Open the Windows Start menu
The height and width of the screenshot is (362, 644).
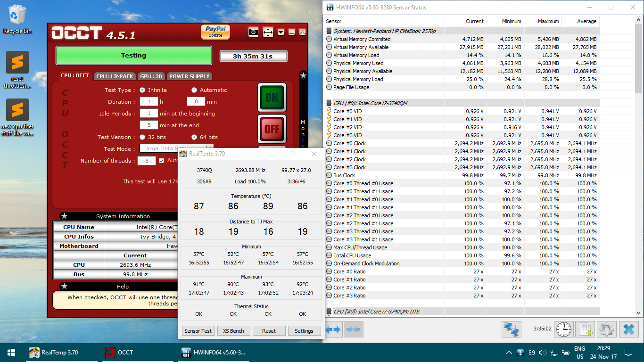click(x=11, y=352)
